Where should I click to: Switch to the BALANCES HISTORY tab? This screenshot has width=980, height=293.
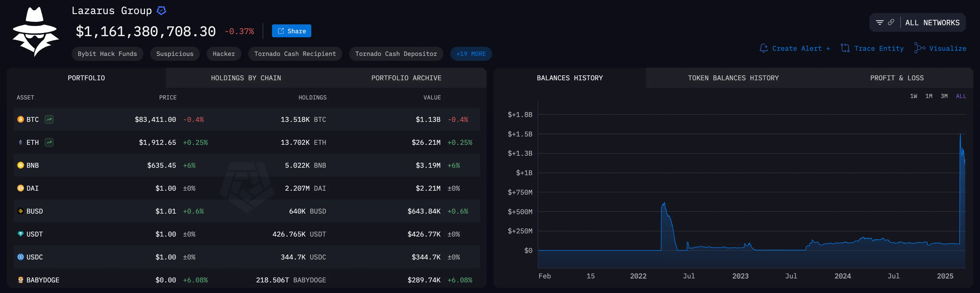(x=570, y=78)
